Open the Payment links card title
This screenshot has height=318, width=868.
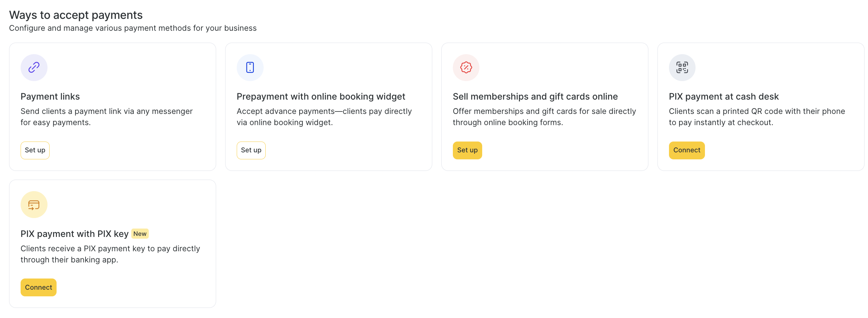50,96
